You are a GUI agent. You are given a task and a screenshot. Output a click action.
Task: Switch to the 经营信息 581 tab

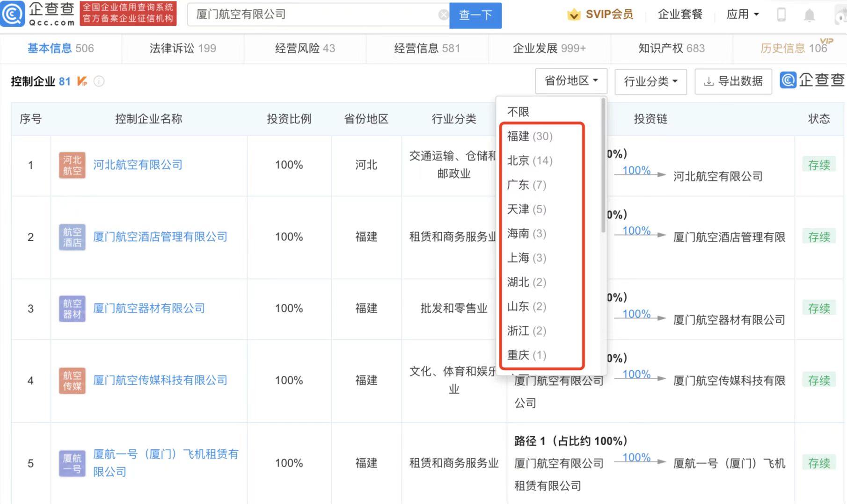coord(427,48)
